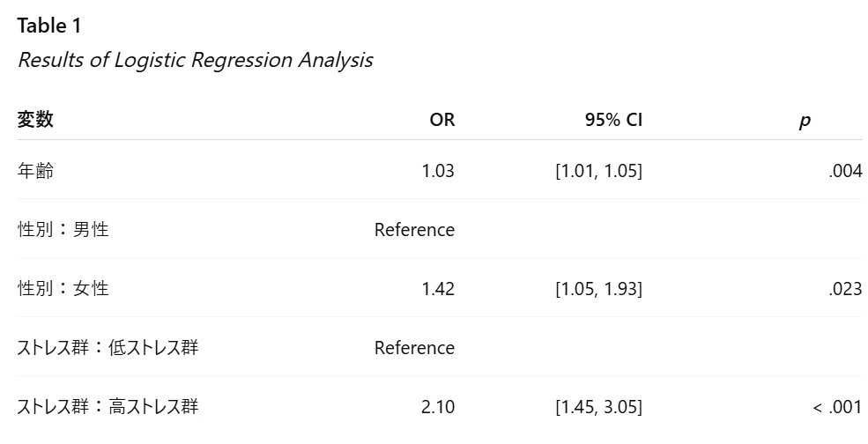The width and height of the screenshot is (868, 444).
Task: Click the odds ratio value 2.10
Action: point(438,407)
